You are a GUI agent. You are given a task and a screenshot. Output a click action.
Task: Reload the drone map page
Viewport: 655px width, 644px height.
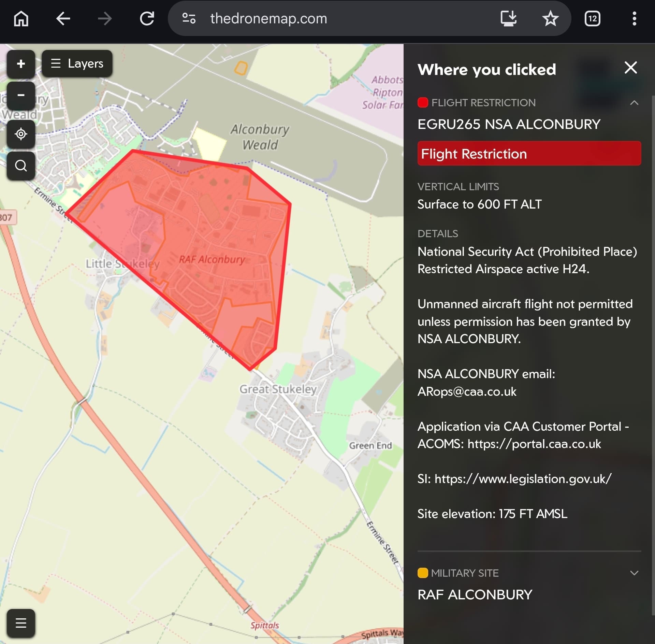coord(147,18)
